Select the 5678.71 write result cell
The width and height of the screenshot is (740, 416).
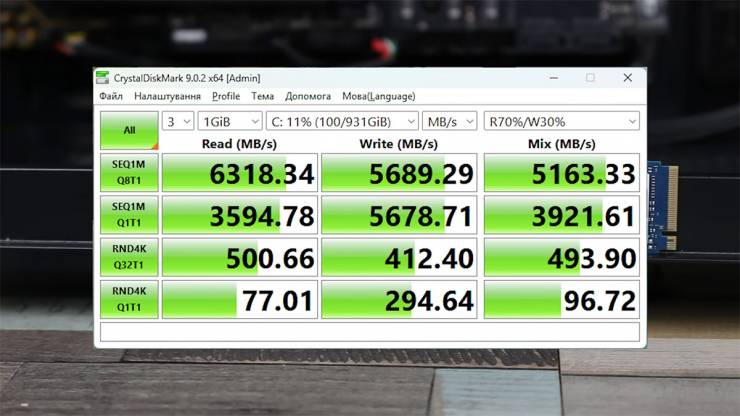click(x=399, y=215)
